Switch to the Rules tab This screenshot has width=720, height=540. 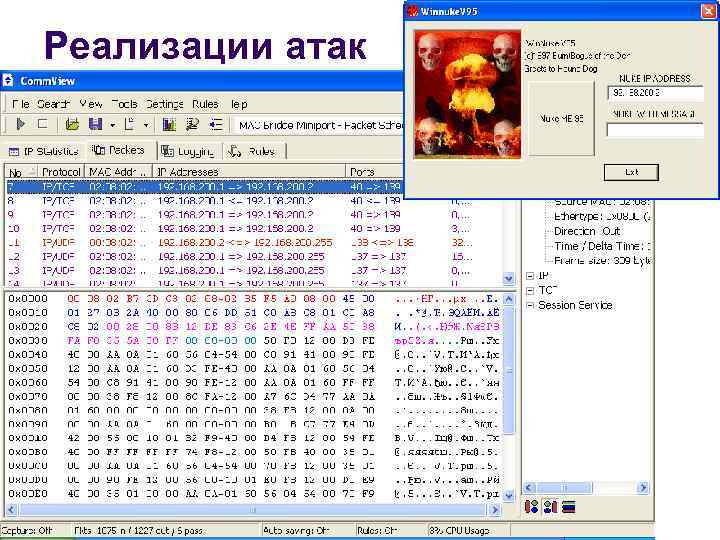point(253,151)
